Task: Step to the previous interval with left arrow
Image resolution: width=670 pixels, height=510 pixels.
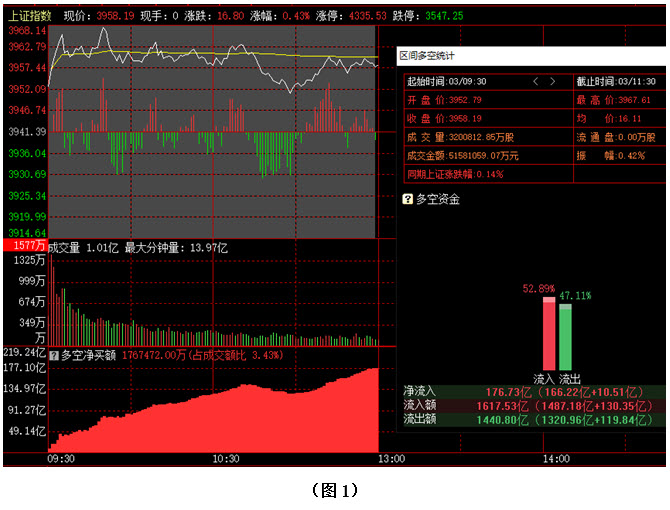Action: [x=536, y=81]
